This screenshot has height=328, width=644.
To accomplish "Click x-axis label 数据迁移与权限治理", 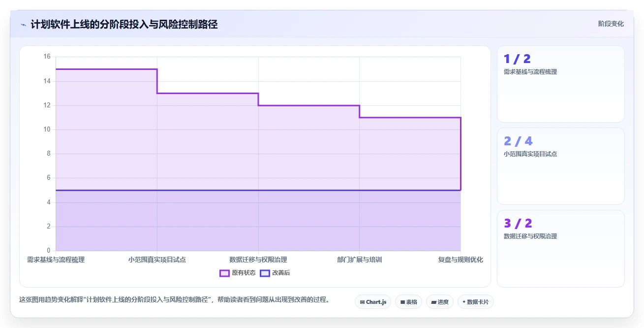I will (x=258, y=260).
